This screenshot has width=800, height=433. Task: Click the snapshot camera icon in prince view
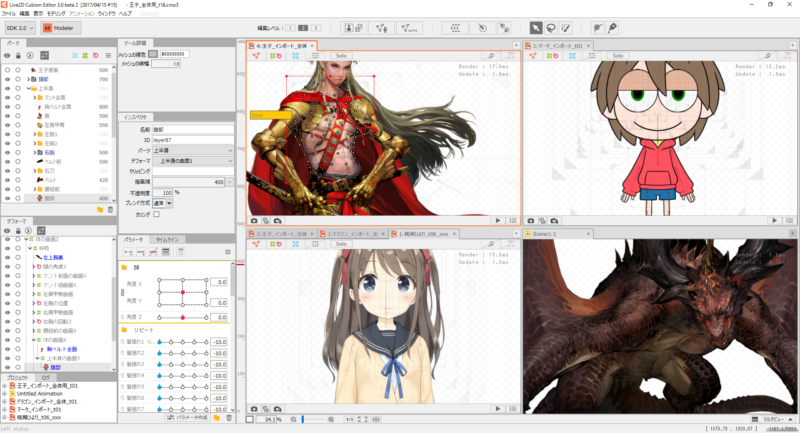(254, 221)
